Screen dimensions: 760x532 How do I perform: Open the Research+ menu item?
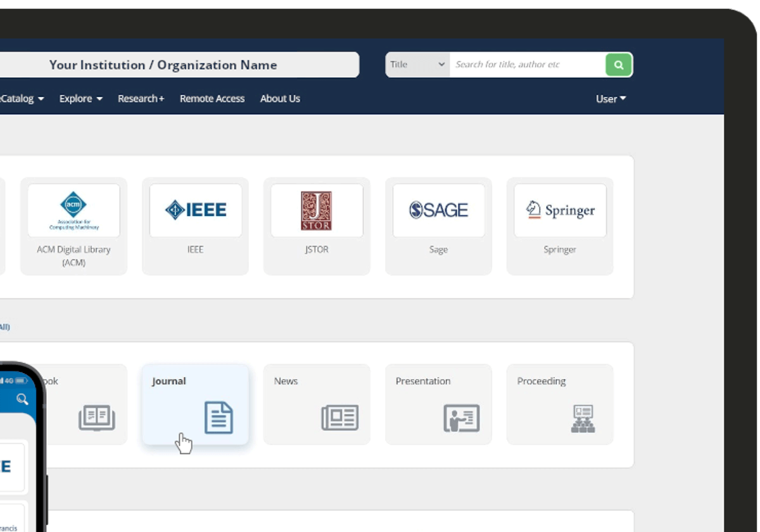[x=141, y=99]
